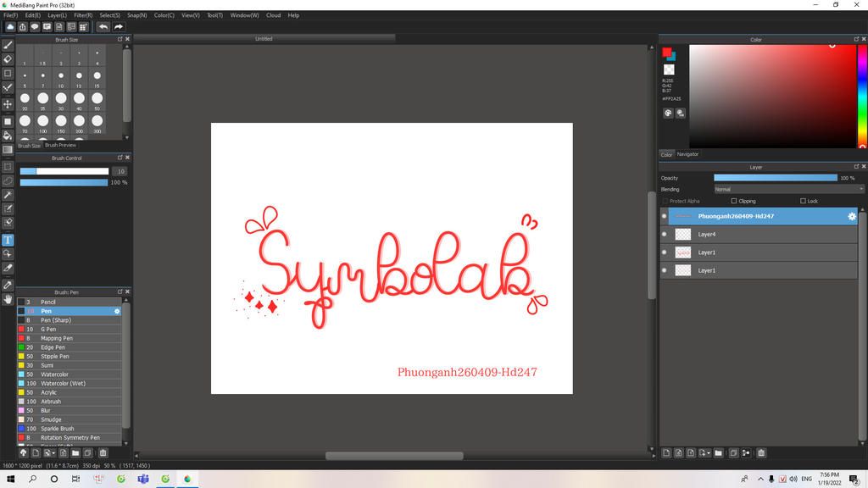Viewport: 868px width, 488px height.
Task: Click the Undo arrow in the top toolbar
Action: point(103,26)
